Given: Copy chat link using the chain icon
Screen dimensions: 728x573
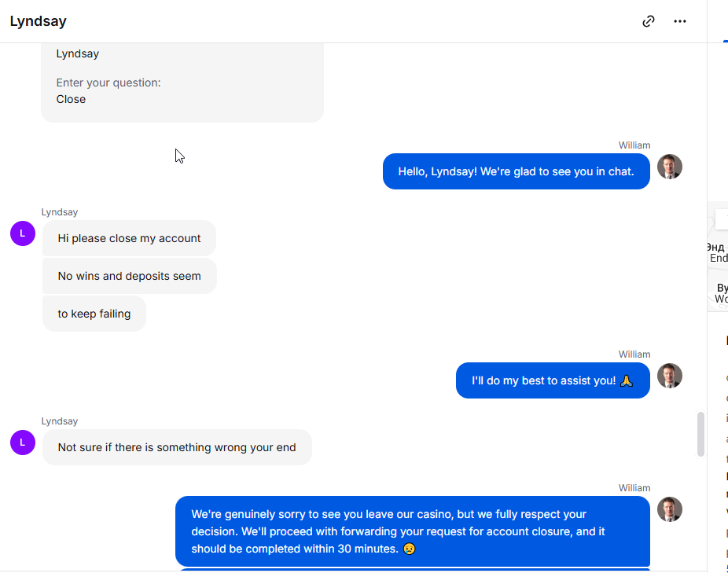Looking at the screenshot, I should point(648,21).
